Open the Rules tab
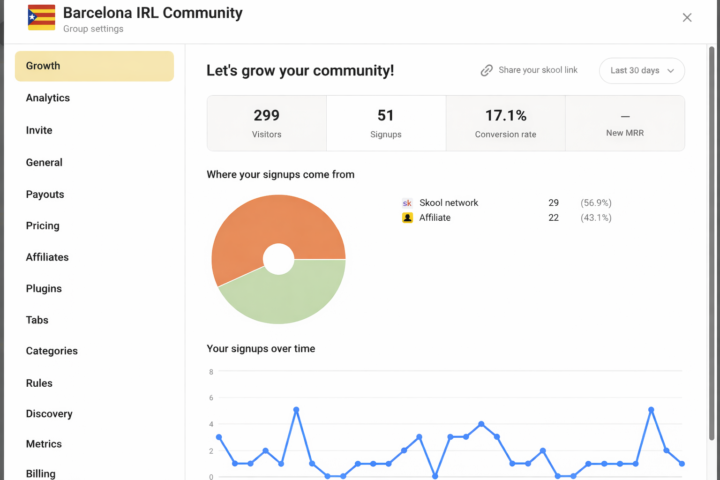 (39, 383)
